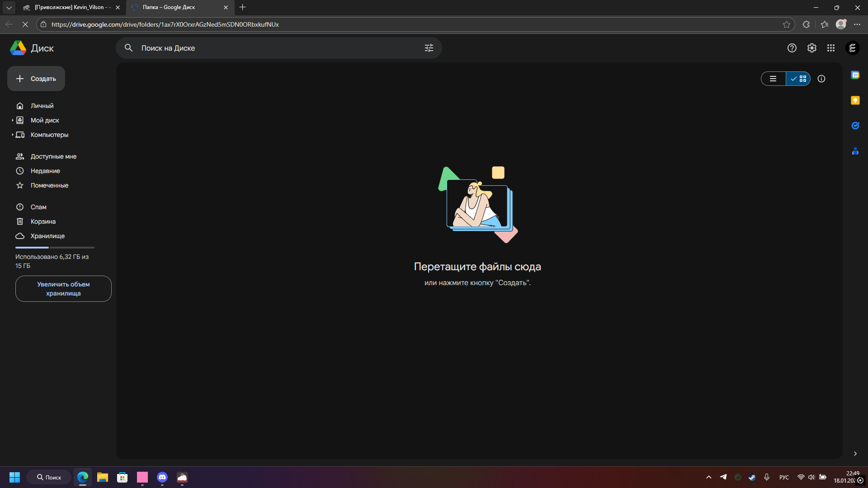Open Google Calendar side panel
Image resolution: width=868 pixels, height=488 pixels.
click(855, 75)
